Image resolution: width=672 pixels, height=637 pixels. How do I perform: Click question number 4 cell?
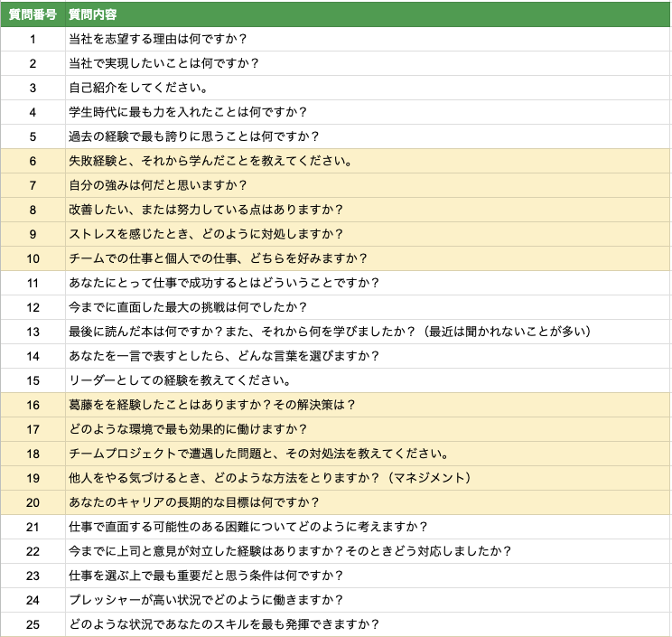click(33, 112)
